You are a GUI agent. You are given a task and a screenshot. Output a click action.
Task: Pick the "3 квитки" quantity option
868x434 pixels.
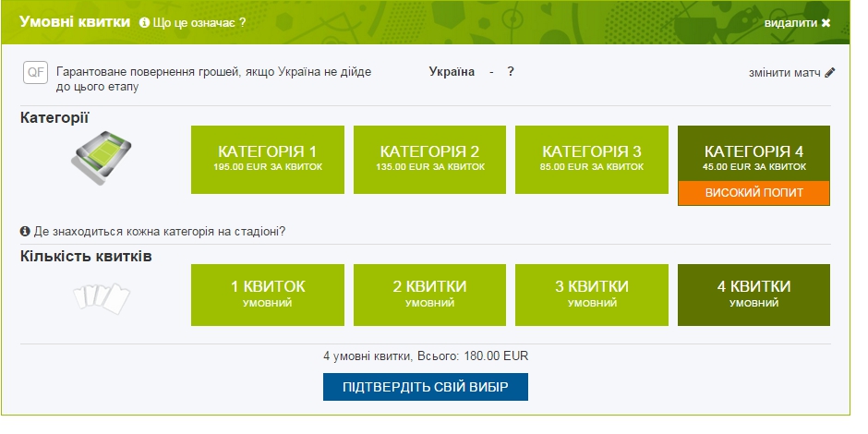[x=591, y=295]
